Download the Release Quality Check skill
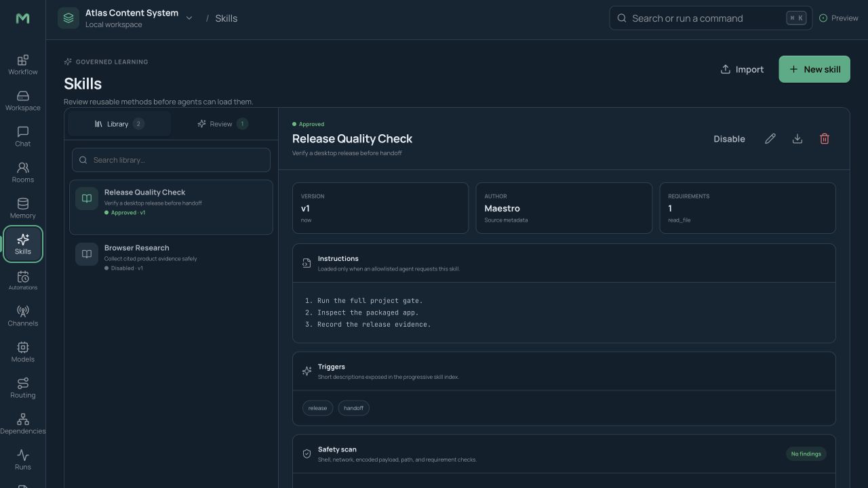This screenshot has width=868, height=488. (x=797, y=139)
